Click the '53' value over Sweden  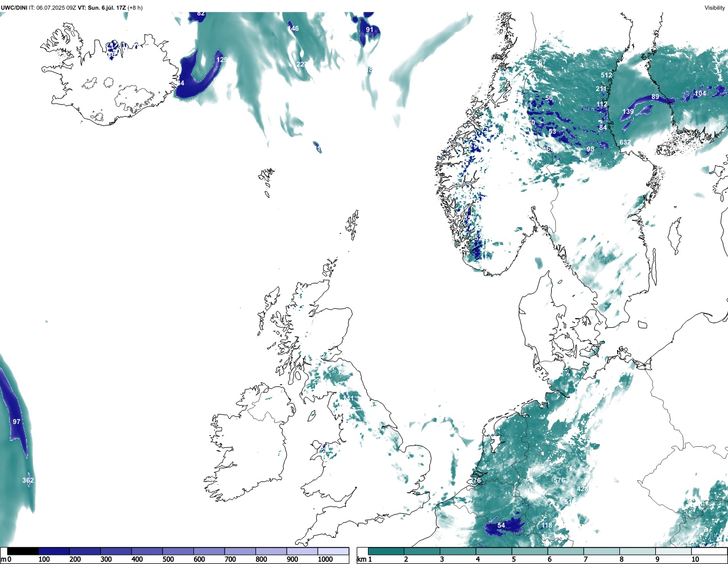pyautogui.click(x=552, y=131)
